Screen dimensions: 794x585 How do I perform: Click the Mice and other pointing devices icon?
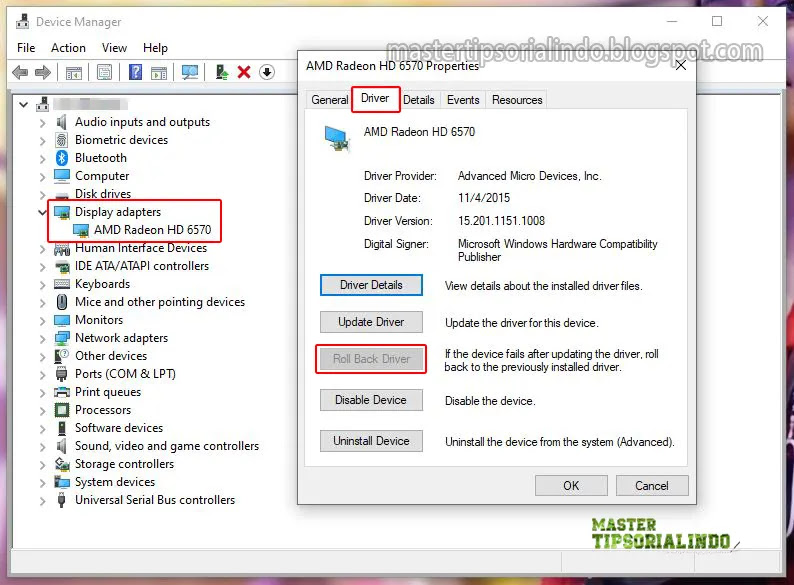click(62, 302)
